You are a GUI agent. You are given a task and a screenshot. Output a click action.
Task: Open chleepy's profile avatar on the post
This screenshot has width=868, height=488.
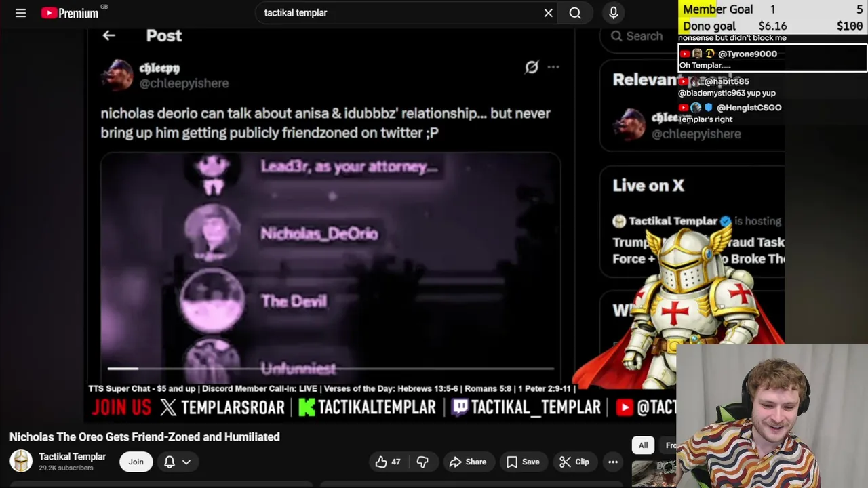(x=117, y=75)
